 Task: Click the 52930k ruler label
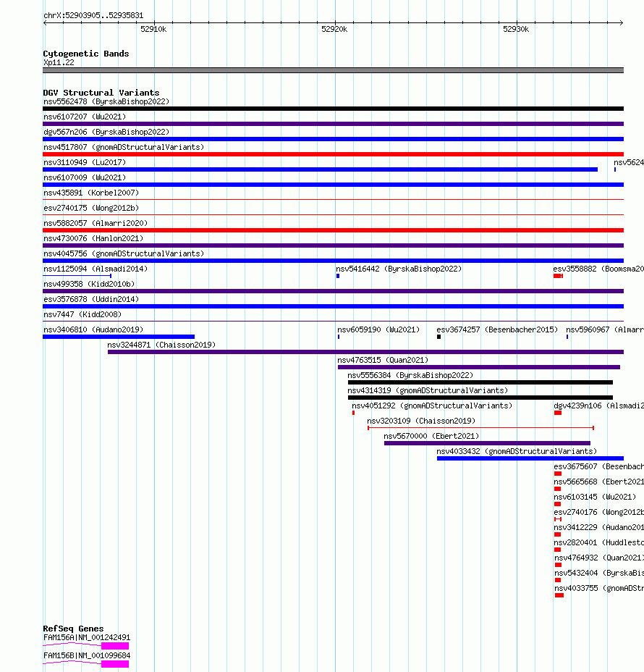coord(516,29)
